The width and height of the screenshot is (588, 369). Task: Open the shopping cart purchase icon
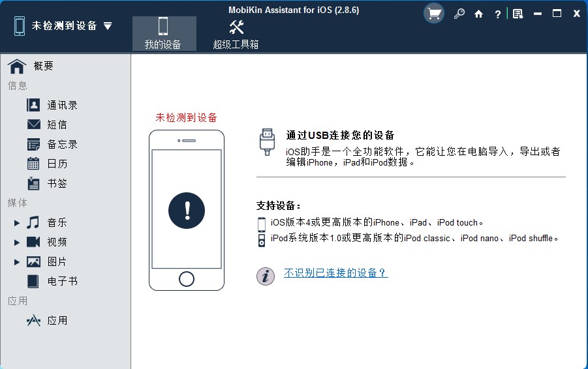[434, 14]
